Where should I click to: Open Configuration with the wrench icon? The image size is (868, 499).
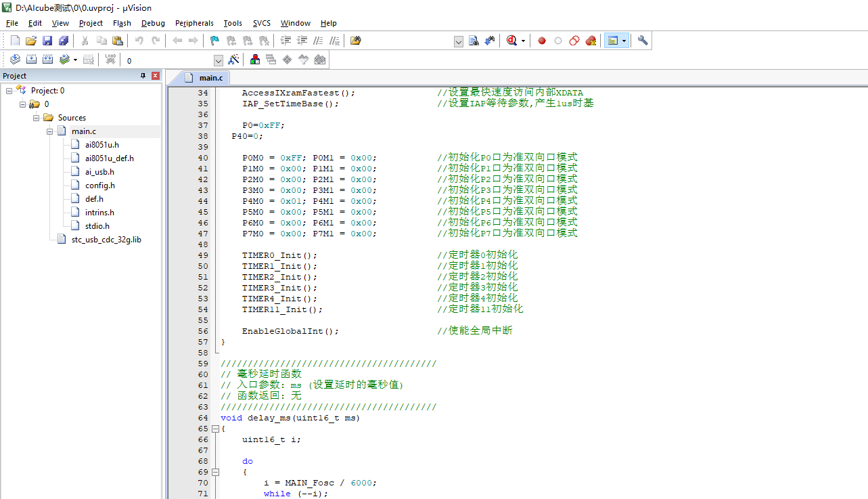pyautogui.click(x=643, y=41)
